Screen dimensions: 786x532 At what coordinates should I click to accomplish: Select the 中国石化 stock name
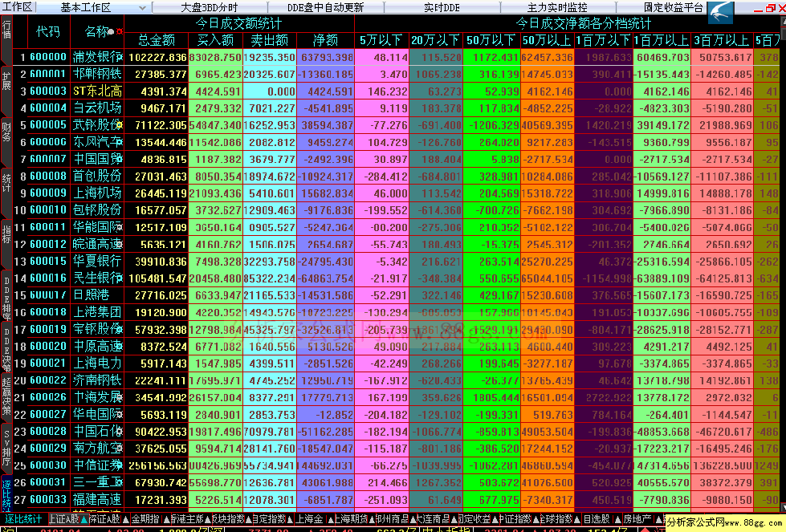[97, 432]
